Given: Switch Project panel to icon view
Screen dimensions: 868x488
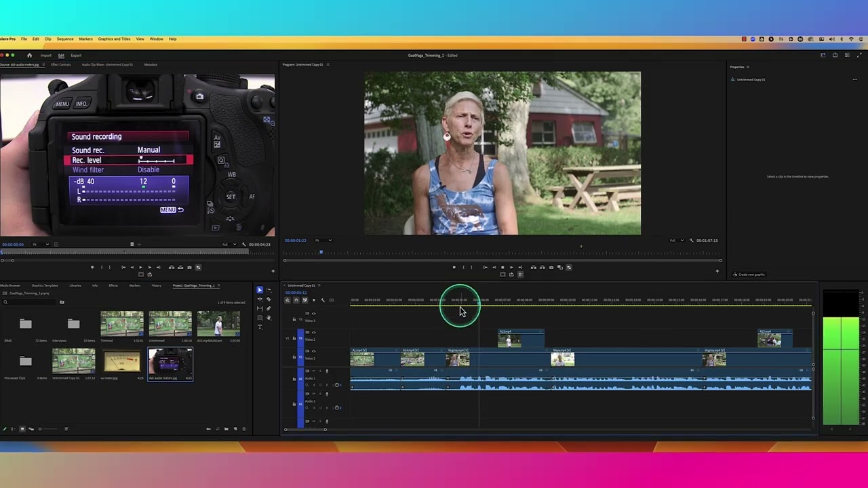Looking at the screenshot, I should [22, 429].
